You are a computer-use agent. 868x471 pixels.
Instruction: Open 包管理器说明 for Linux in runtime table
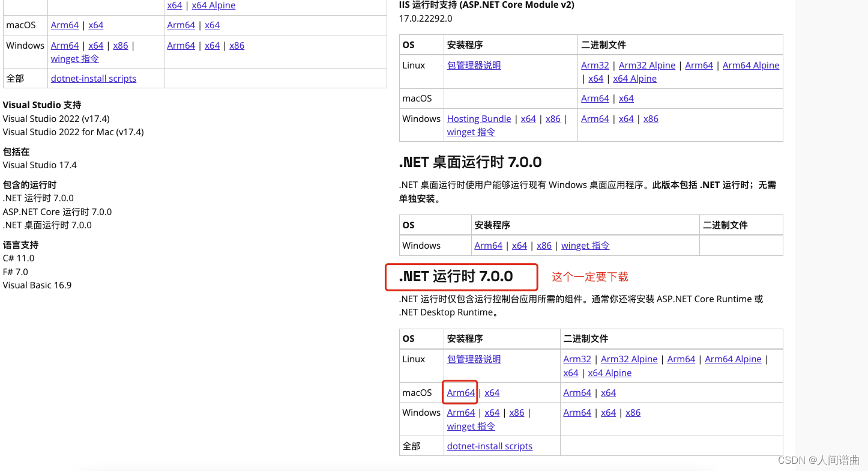pos(474,359)
